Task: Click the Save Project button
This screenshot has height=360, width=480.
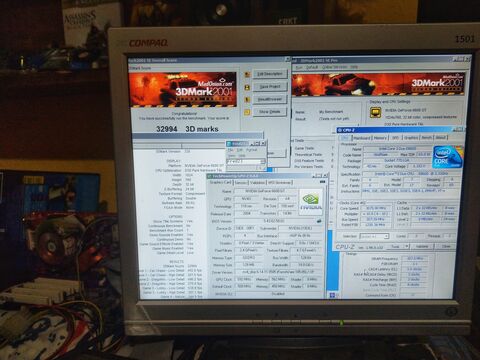Action: [x=270, y=87]
